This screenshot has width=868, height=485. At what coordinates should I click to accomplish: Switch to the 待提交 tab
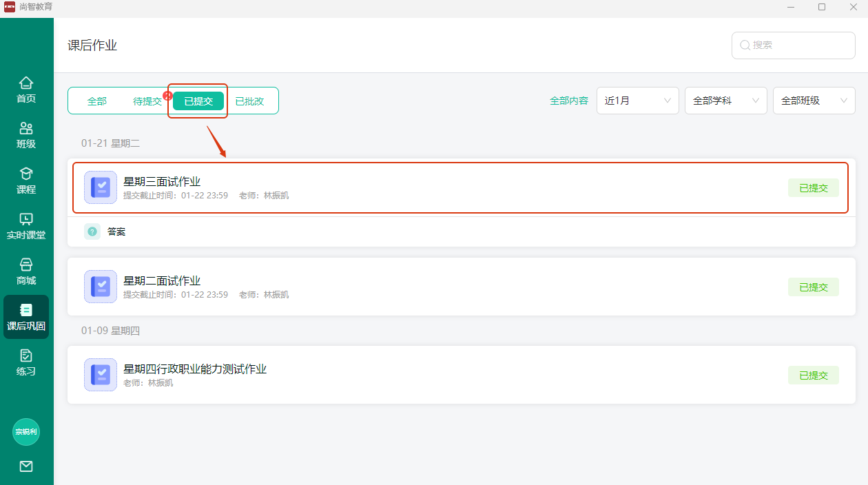tap(147, 101)
